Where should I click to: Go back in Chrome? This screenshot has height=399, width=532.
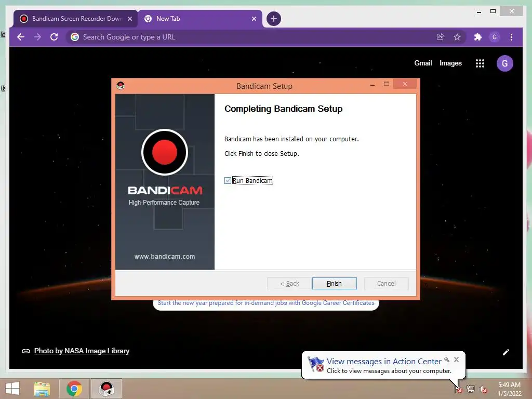[21, 37]
